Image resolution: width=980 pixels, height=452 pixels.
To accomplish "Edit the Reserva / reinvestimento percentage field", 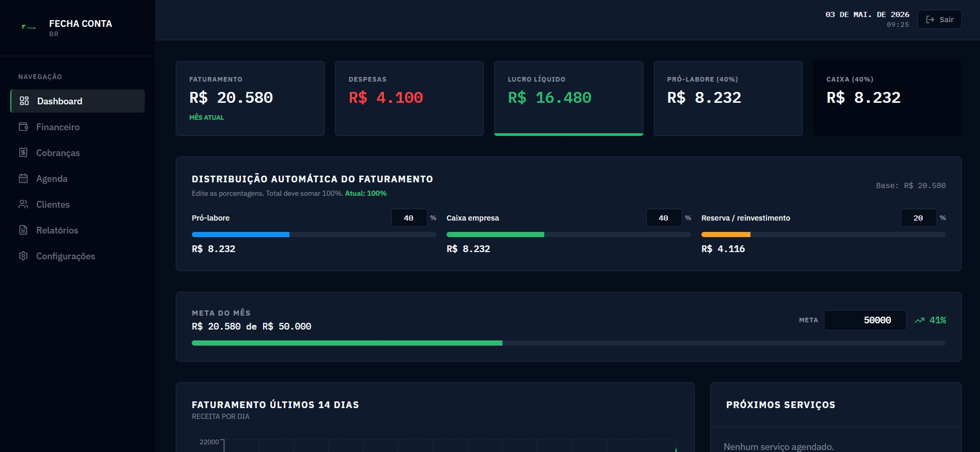I will tap(918, 218).
